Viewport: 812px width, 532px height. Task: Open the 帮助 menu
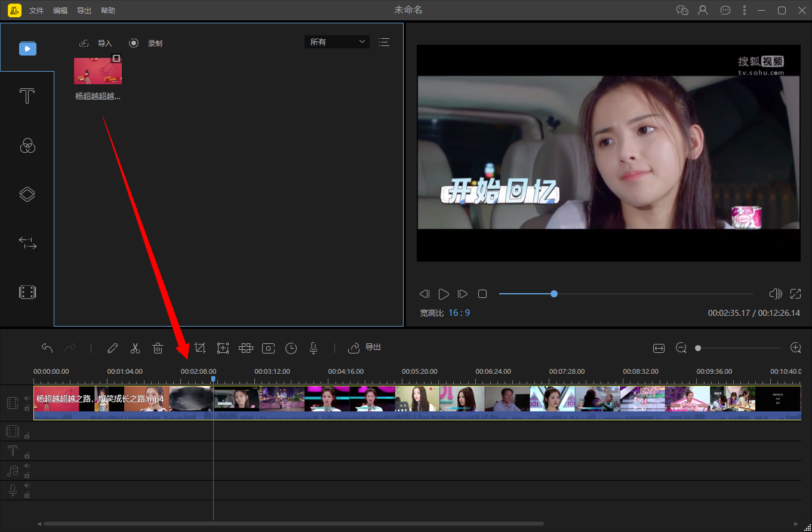[108, 11]
